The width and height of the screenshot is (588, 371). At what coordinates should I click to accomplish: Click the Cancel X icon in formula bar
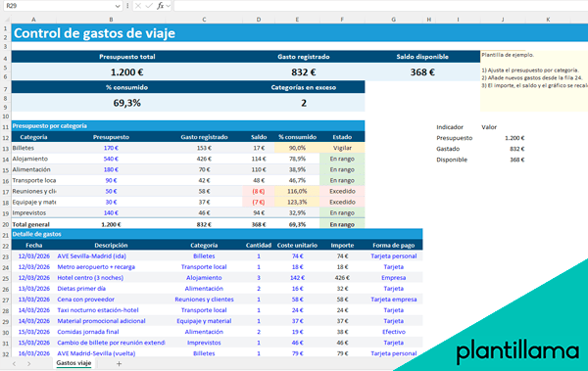(138, 6)
